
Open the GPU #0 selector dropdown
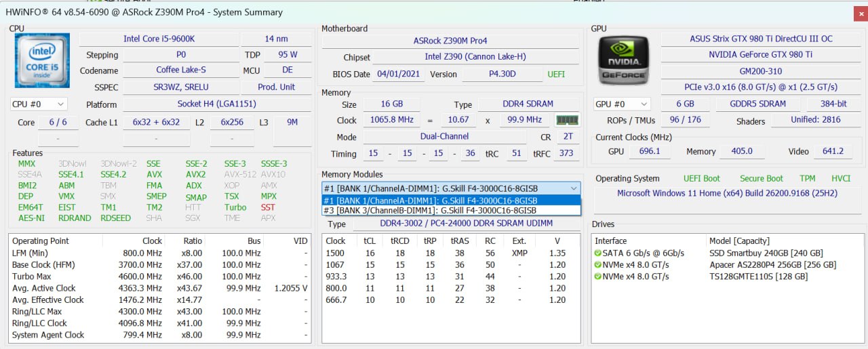click(x=622, y=104)
